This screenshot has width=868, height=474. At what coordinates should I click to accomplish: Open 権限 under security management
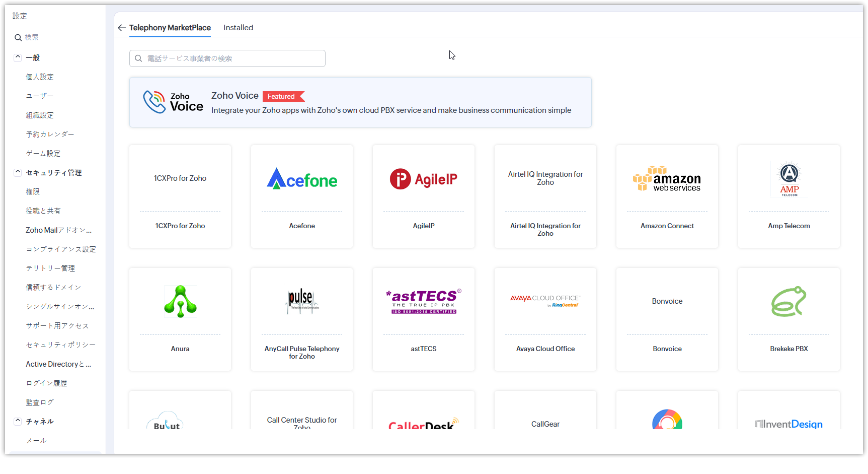(x=33, y=191)
